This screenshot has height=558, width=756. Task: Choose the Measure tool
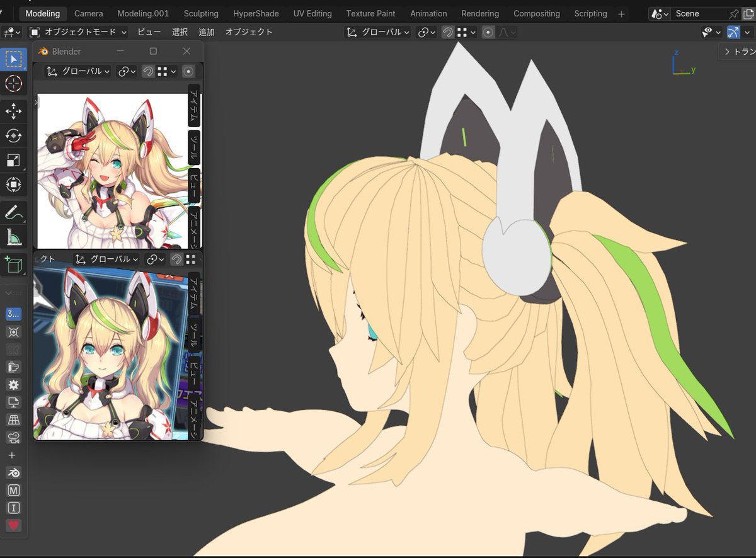pos(14,237)
